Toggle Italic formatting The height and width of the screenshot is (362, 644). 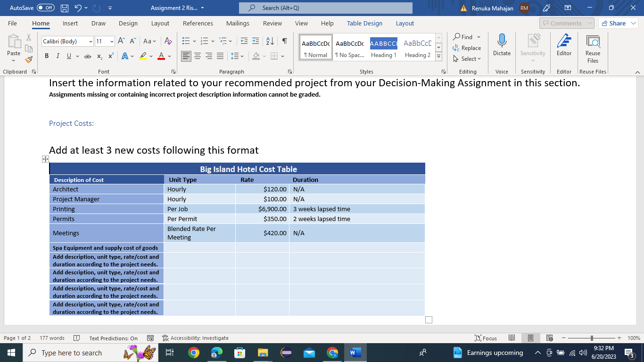coord(58,56)
